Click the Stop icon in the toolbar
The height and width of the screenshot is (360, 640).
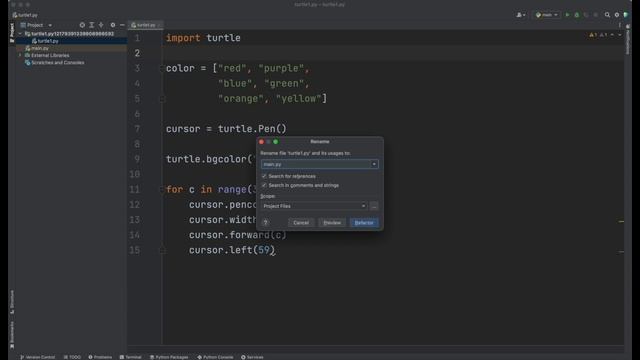point(596,15)
